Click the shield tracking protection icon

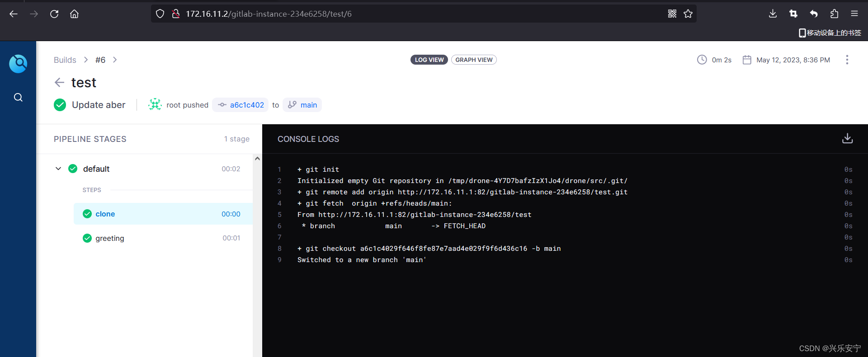pyautogui.click(x=160, y=14)
